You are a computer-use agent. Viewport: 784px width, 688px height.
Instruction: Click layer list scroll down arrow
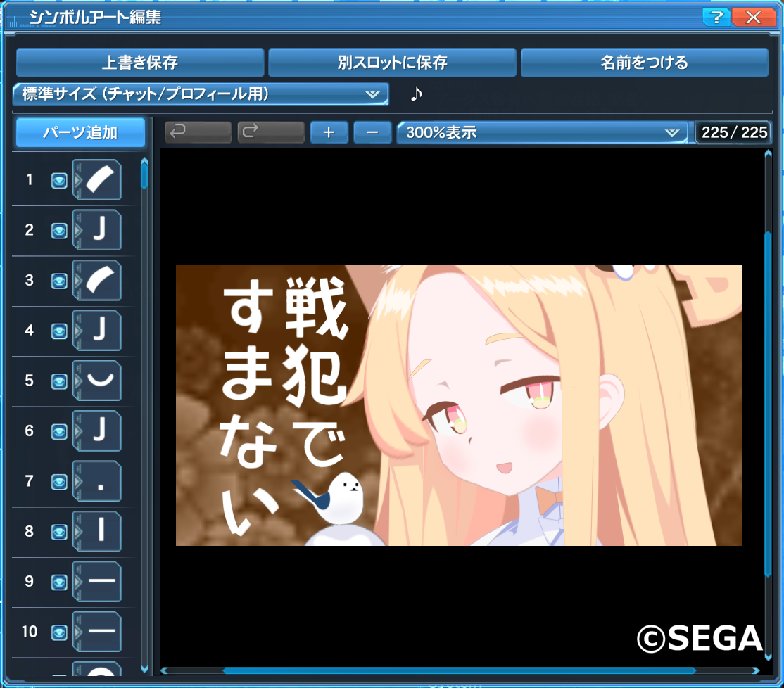tap(144, 669)
